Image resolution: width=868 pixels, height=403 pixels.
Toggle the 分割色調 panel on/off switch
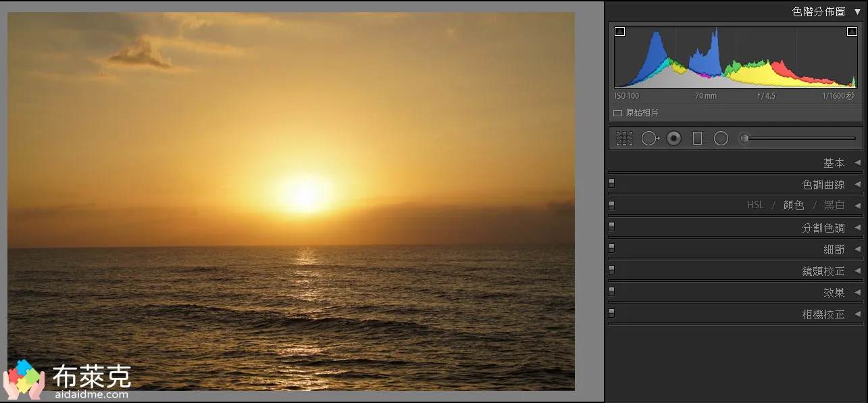click(x=612, y=226)
